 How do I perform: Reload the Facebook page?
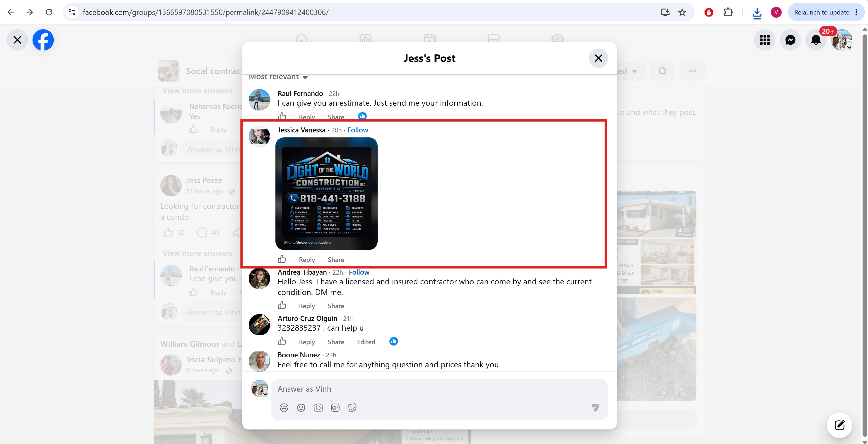[x=49, y=12]
